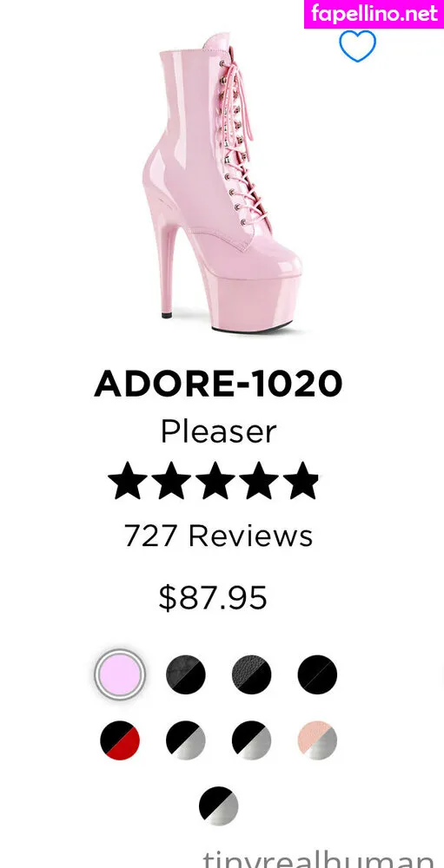This screenshot has width=444, height=868.
Task: Click the middle star of the rating
Action: (215, 481)
